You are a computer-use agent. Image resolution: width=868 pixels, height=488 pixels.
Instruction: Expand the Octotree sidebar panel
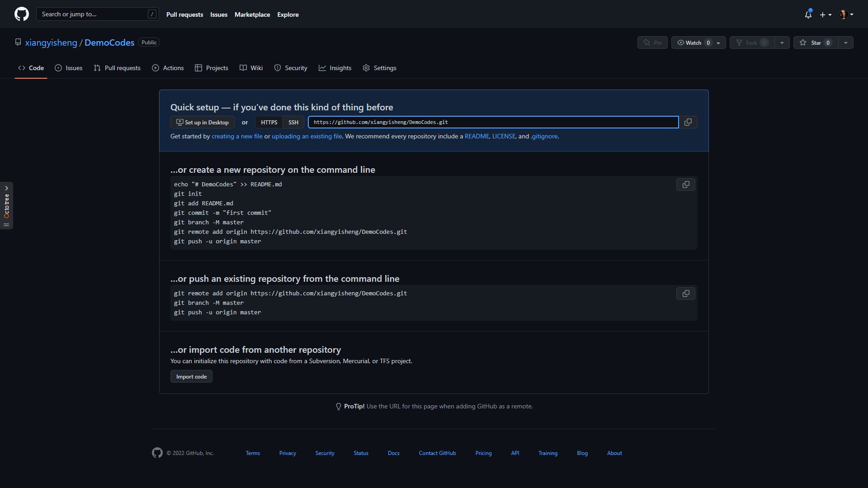(6, 205)
